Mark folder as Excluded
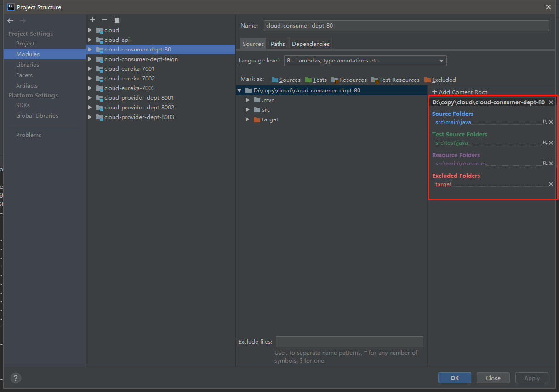 (x=440, y=80)
